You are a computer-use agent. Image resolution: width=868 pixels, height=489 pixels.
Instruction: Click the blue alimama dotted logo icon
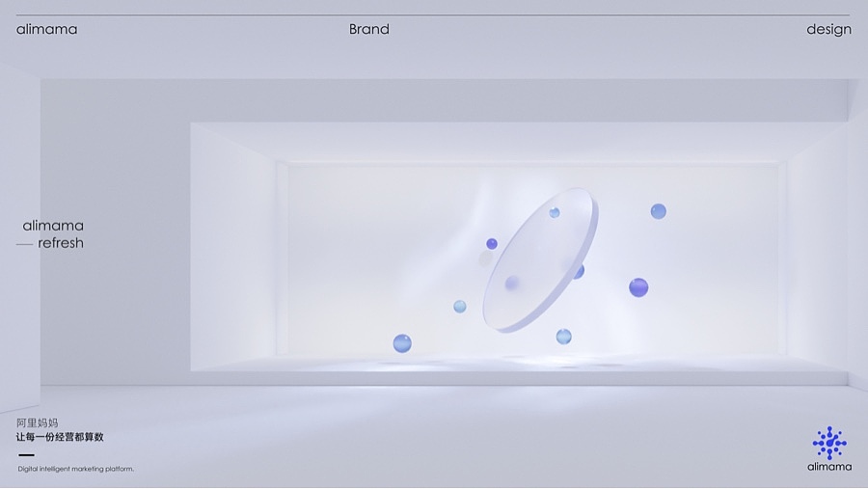pyautogui.click(x=829, y=443)
